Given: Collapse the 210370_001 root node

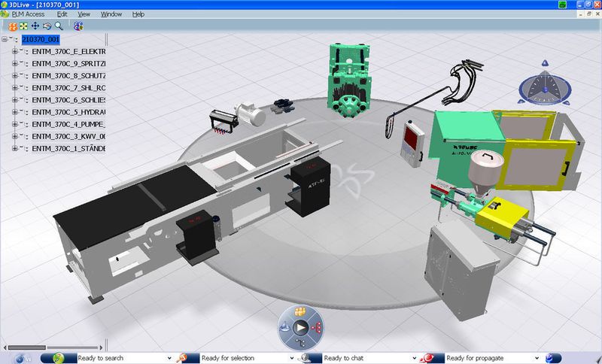Looking at the screenshot, I should coord(5,39).
